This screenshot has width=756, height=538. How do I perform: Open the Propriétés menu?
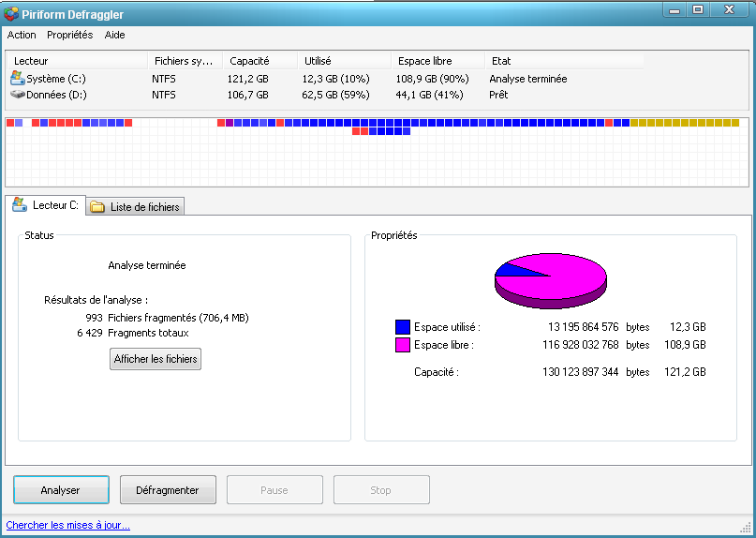70,35
